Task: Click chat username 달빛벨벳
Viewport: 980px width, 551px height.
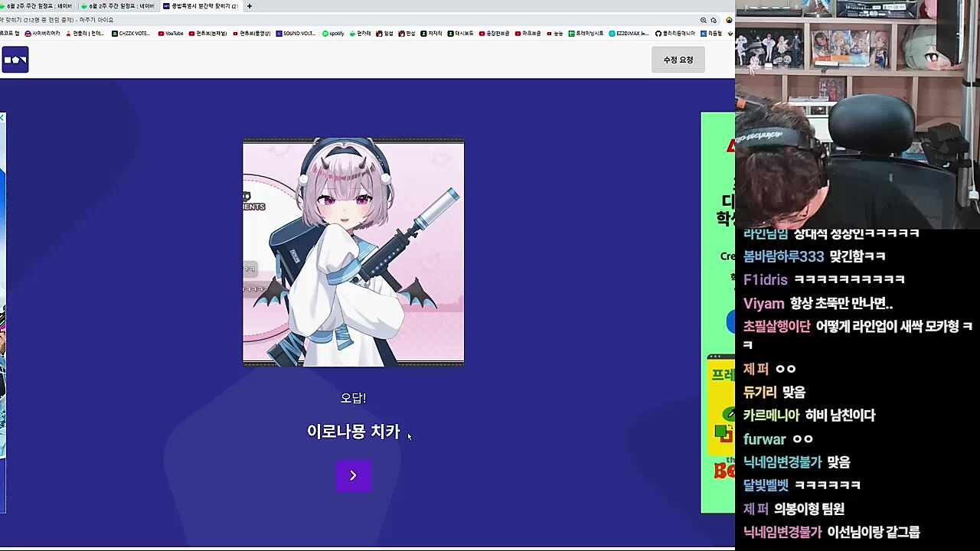Action: click(766, 485)
